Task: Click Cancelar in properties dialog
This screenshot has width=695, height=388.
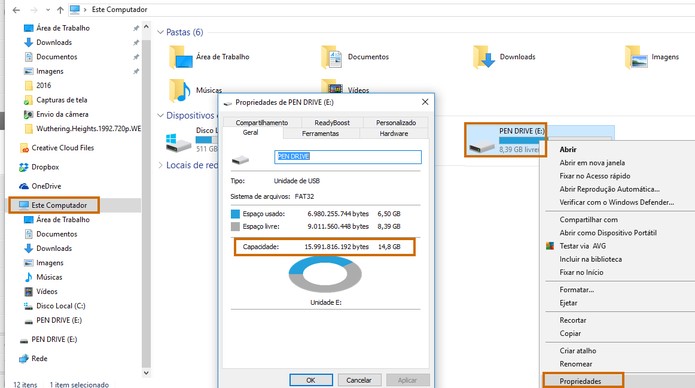Action: tap(359, 380)
